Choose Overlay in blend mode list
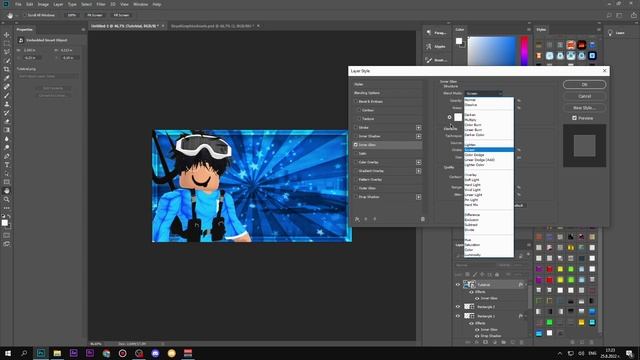 coord(489,175)
